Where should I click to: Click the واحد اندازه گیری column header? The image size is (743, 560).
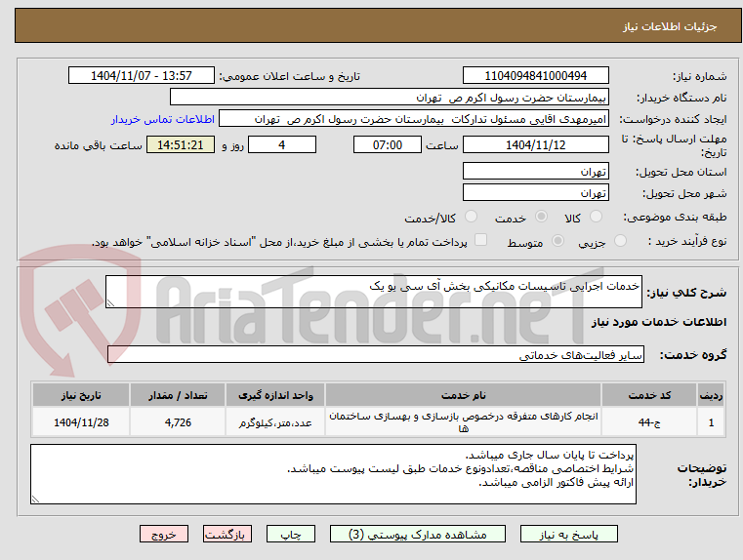pyautogui.click(x=275, y=395)
